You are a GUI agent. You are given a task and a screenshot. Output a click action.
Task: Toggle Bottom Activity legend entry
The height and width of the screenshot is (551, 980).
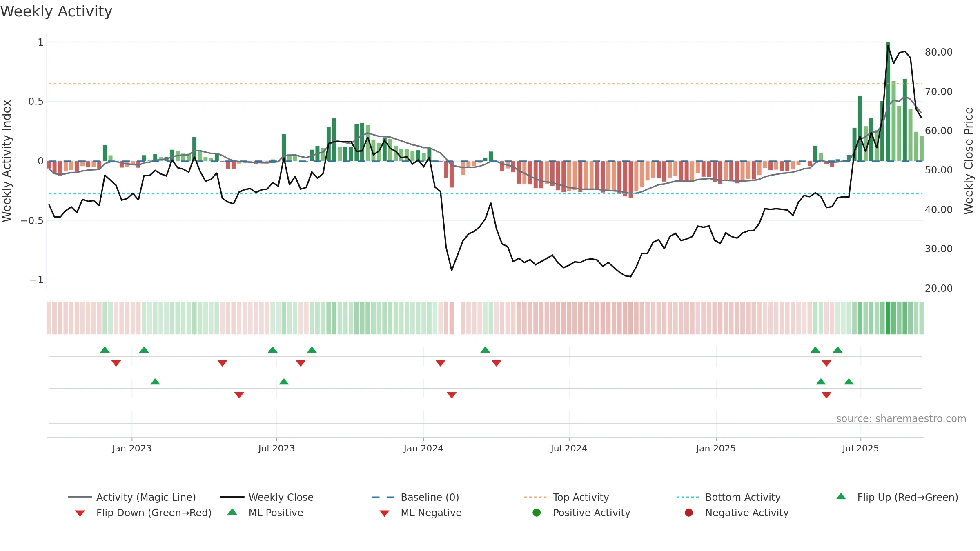pyautogui.click(x=728, y=497)
